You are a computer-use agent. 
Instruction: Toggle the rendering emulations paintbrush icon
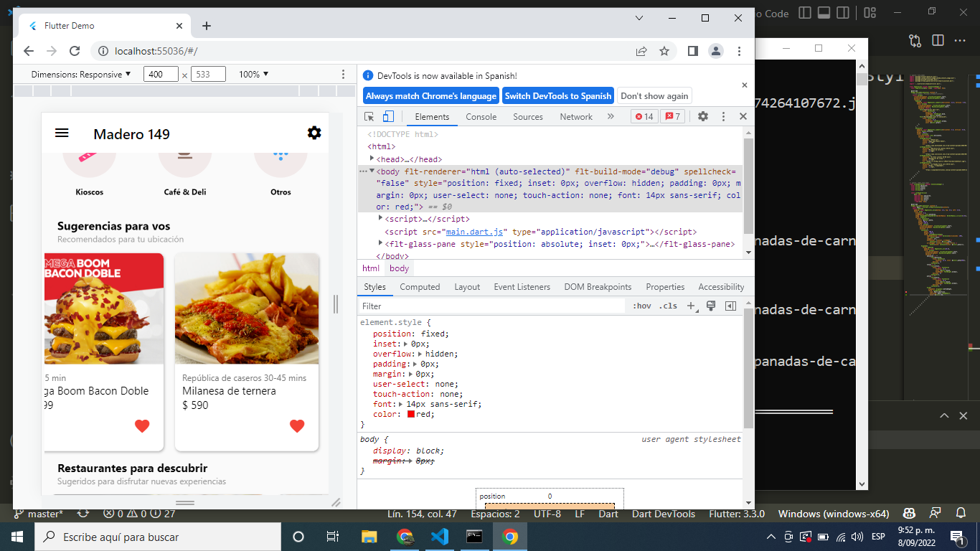click(711, 306)
